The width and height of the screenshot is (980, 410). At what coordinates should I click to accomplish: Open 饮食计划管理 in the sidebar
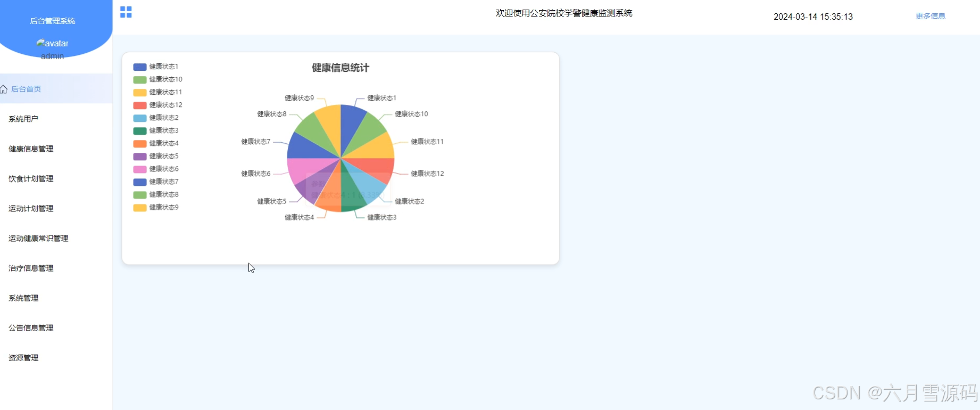pos(56,178)
